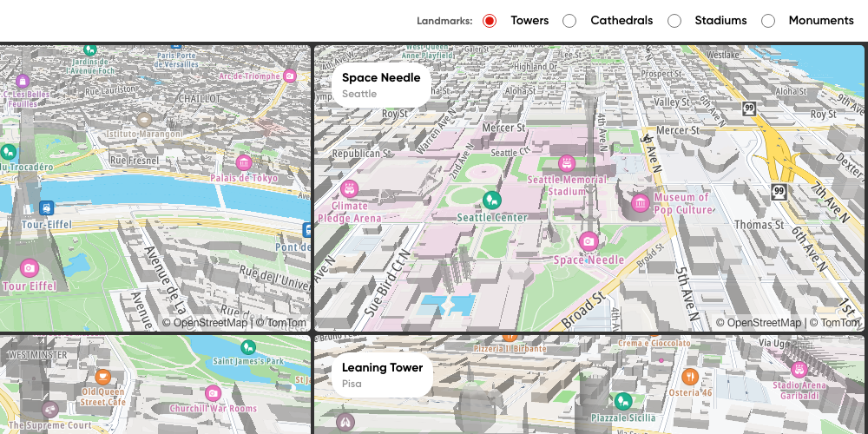Viewport: 868px width, 434px height.
Task: Click the Broad St street label
Action: click(582, 312)
